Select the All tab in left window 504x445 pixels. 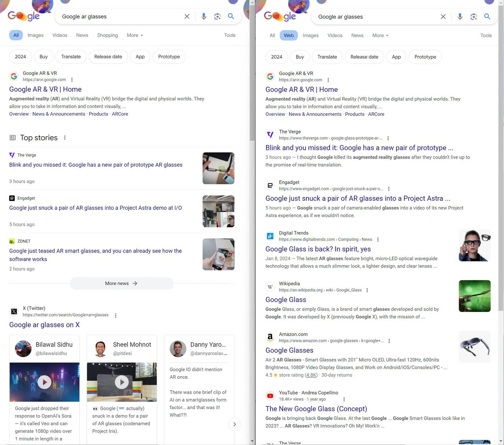point(16,35)
